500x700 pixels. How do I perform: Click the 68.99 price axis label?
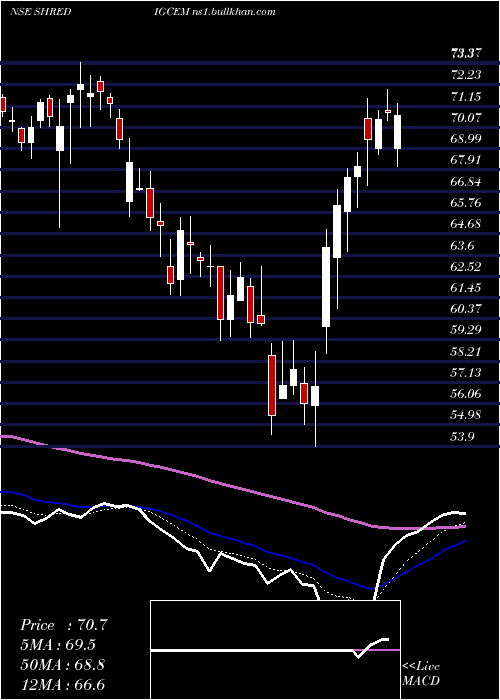tap(466, 139)
